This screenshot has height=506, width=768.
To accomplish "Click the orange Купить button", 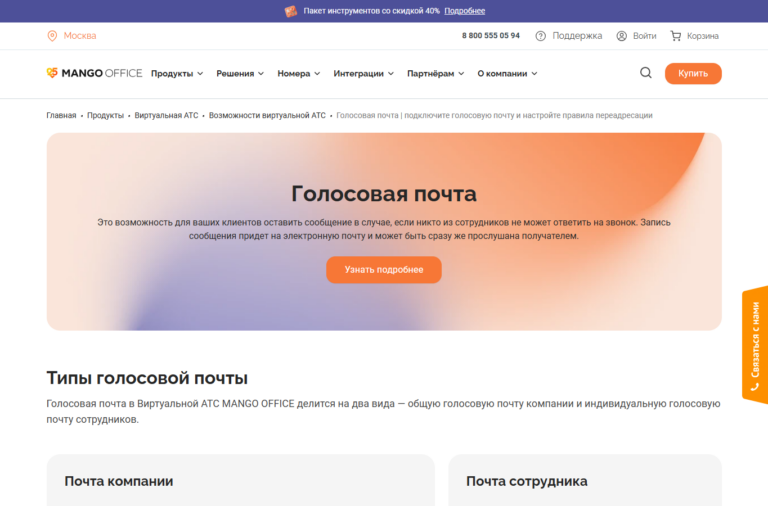I will 693,73.
